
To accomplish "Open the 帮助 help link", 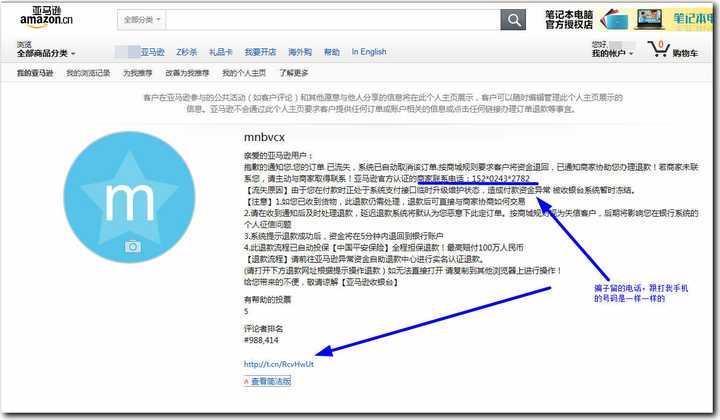I will (332, 52).
